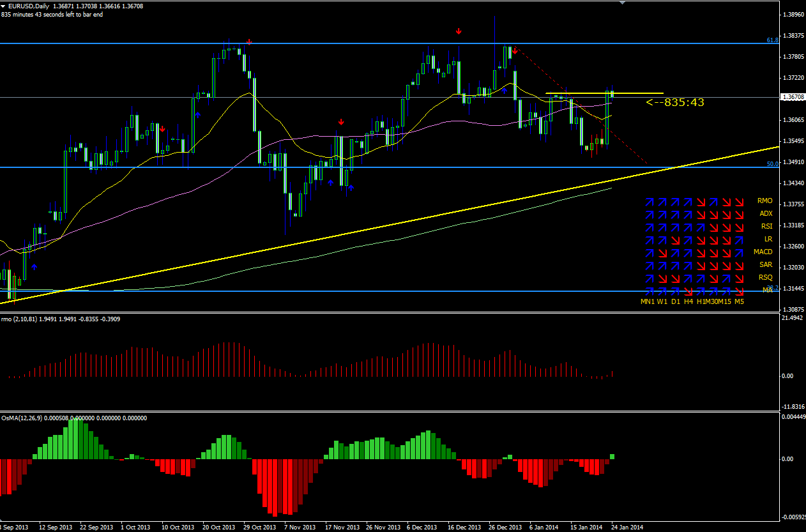Image resolution: width=806 pixels, height=532 pixels.
Task: Click the RSQ blue arrow in M15 column
Action: [x=726, y=278]
